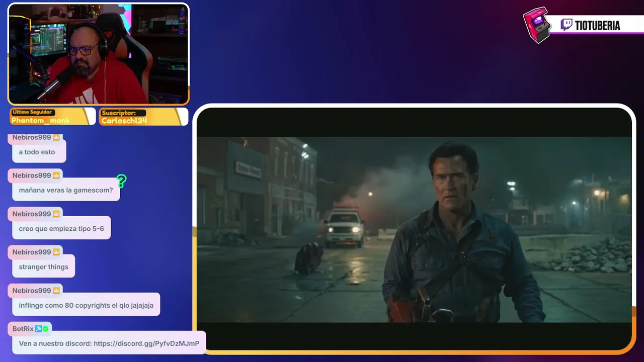
Task: Click the main video showing the night street scene
Action: pyautogui.click(x=414, y=229)
